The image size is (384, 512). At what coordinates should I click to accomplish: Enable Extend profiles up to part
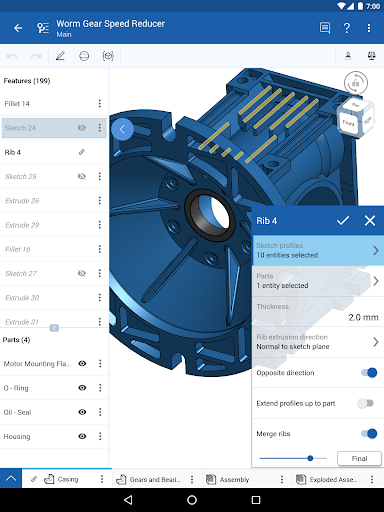tap(365, 403)
